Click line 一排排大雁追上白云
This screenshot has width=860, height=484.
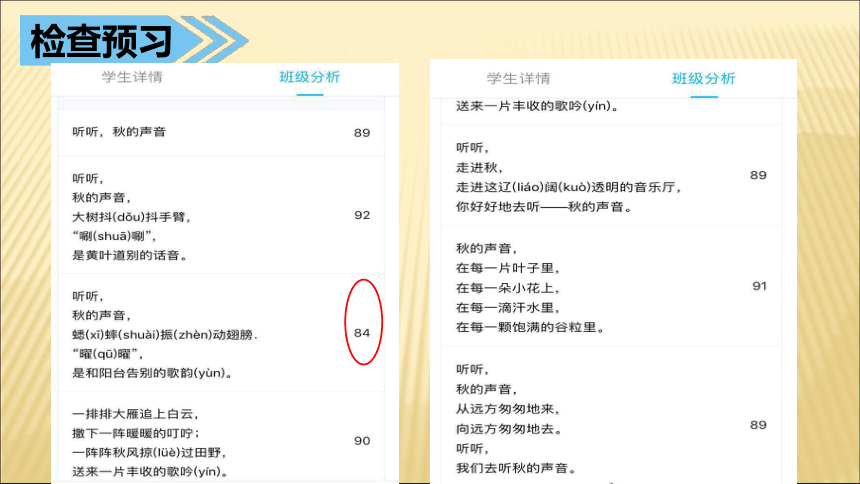(x=135, y=414)
